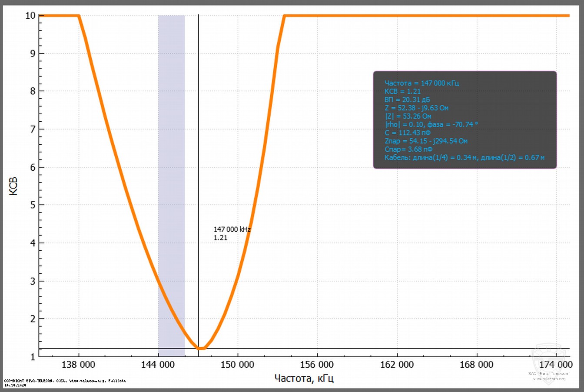Expand the Z = 52.38 - j9.63 Ом entry
584x392 pixels.
coord(416,108)
